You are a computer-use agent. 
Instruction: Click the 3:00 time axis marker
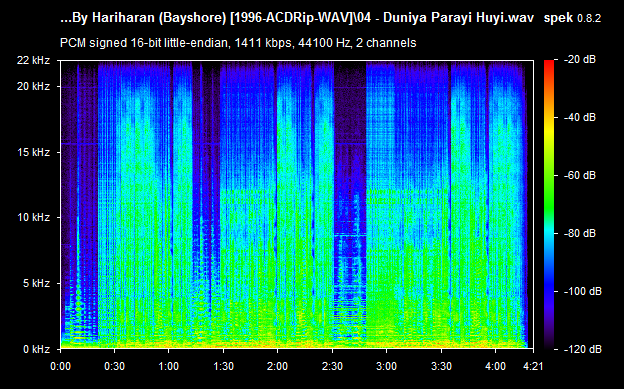386,366
